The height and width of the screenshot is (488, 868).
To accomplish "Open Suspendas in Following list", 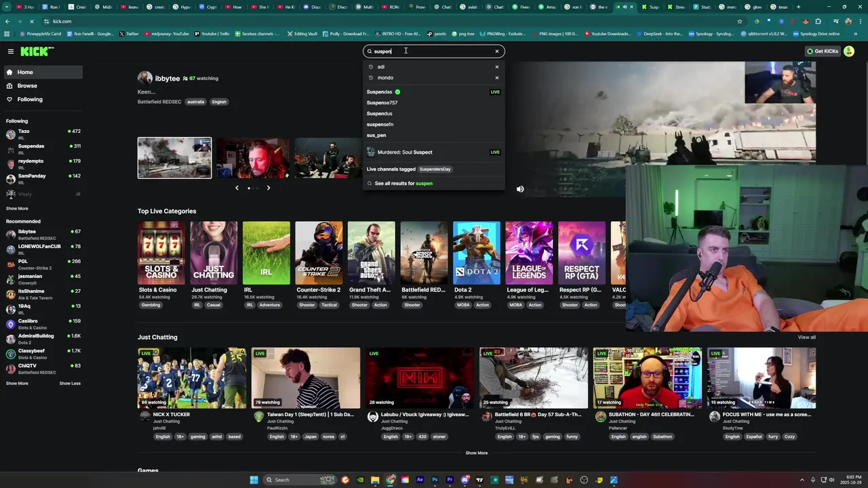I will pos(42,148).
